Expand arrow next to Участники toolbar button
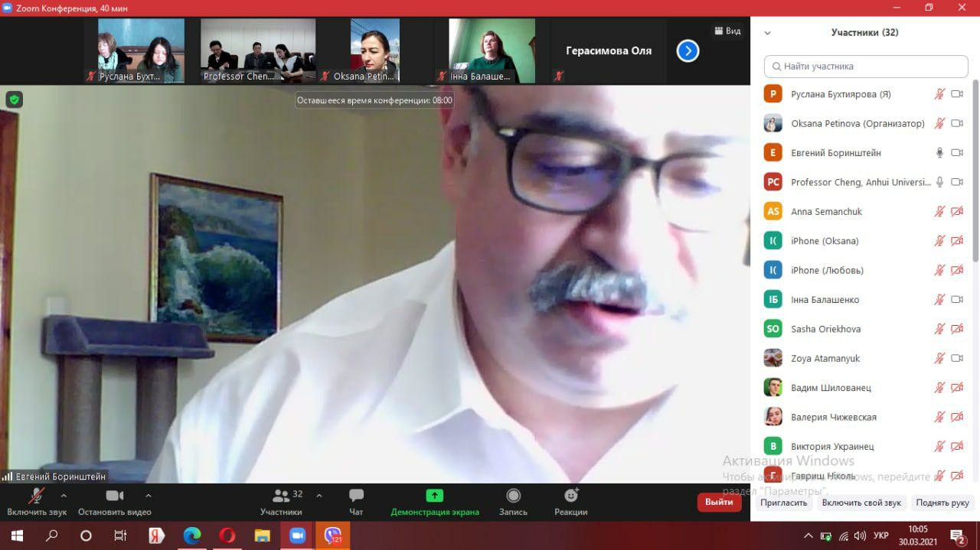Viewport: 980px width, 550px height. point(319,495)
